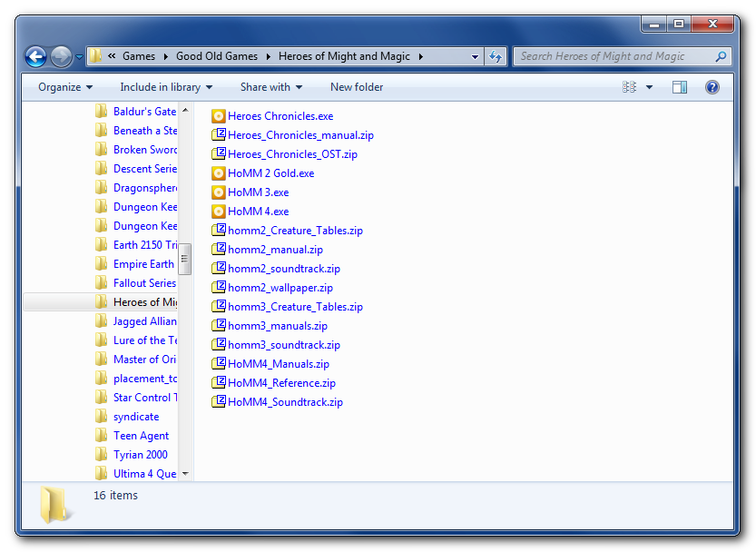The image size is (756, 552).
Task: Select the homm2_wallpaper.zip archive icon
Action: [x=219, y=288]
